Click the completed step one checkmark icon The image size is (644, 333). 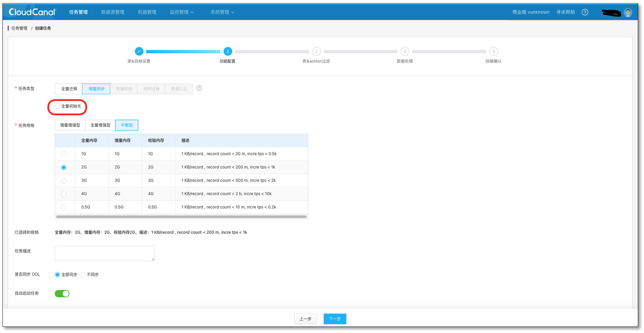(x=139, y=51)
